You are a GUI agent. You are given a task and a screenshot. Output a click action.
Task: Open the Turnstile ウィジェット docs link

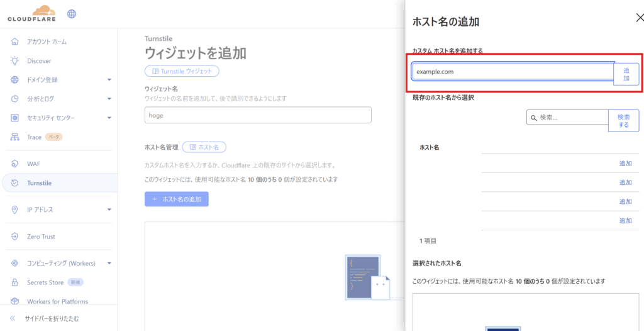[182, 71]
